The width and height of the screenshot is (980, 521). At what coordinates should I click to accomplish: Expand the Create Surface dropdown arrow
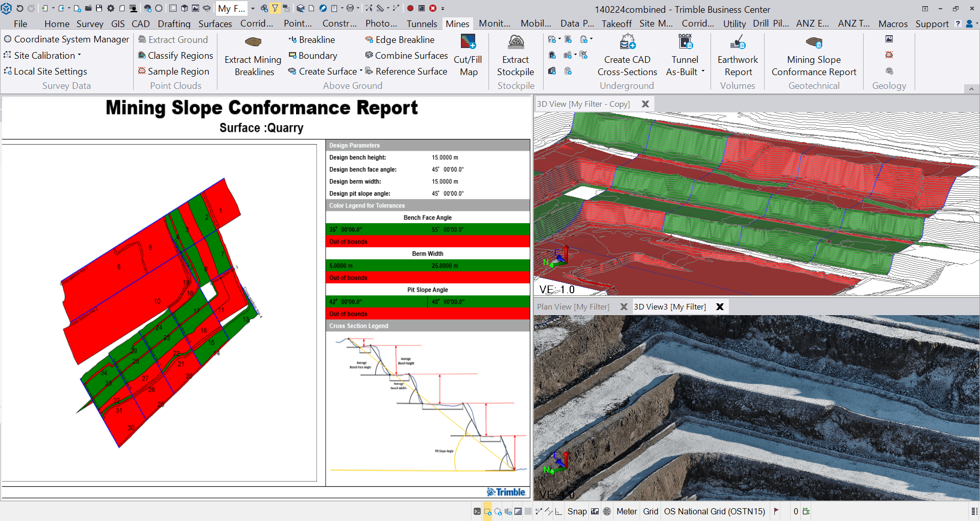[x=361, y=71]
